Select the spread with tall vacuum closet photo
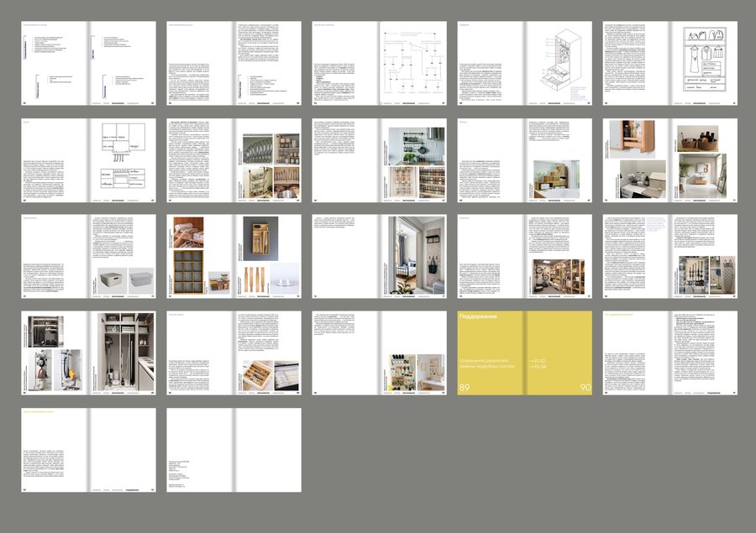Screen dimensions: 756x533 [x=89, y=353]
